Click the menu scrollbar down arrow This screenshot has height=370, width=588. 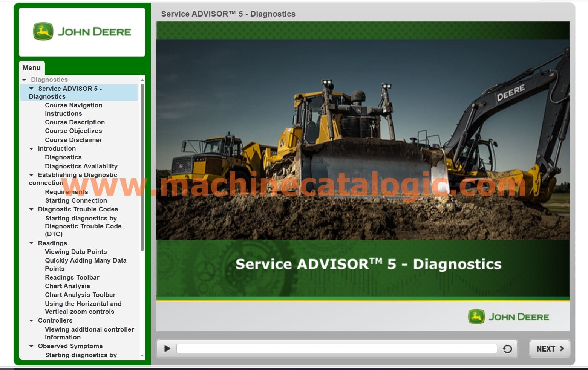click(142, 355)
